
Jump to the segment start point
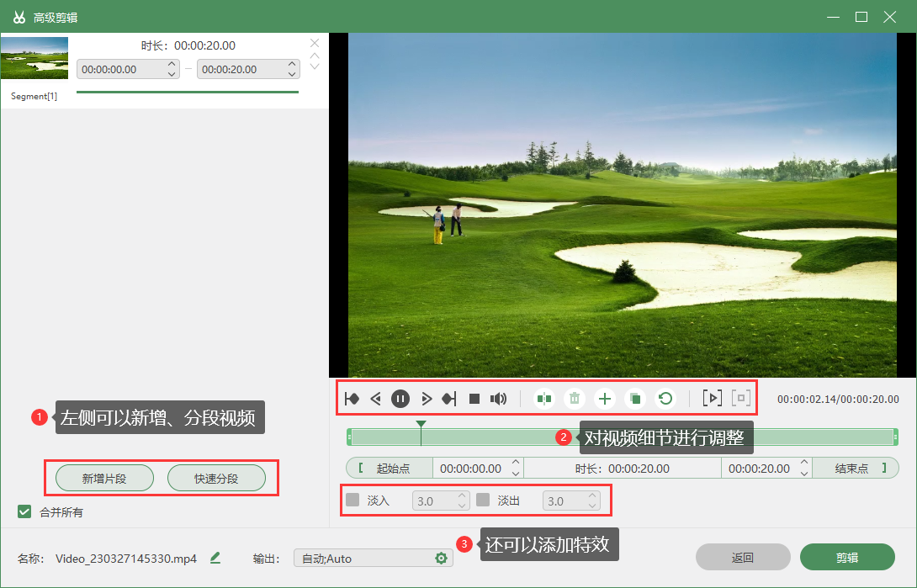click(352, 400)
